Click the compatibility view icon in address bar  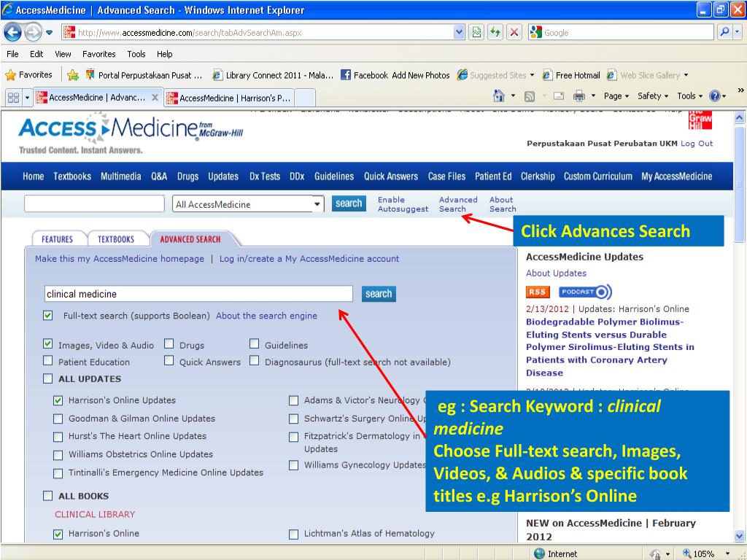(476, 32)
